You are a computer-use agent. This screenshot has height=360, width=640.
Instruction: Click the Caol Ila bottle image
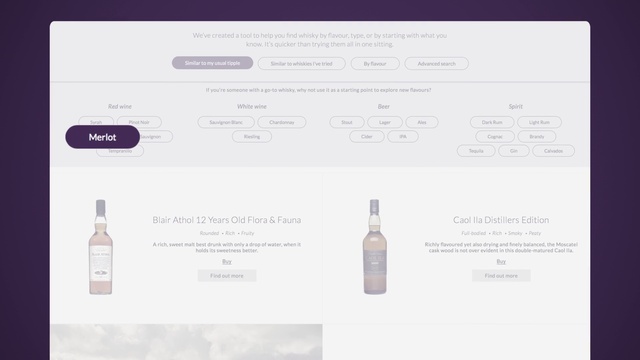coord(375,247)
